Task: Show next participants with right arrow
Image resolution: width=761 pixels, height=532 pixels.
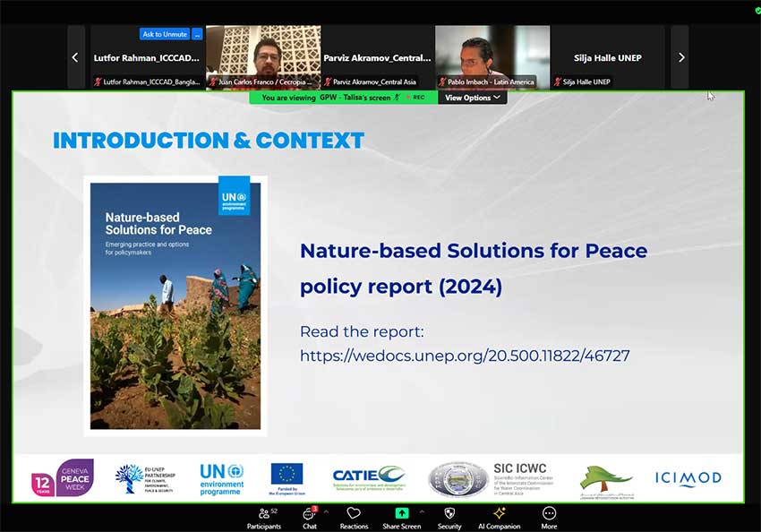Action: (x=680, y=57)
